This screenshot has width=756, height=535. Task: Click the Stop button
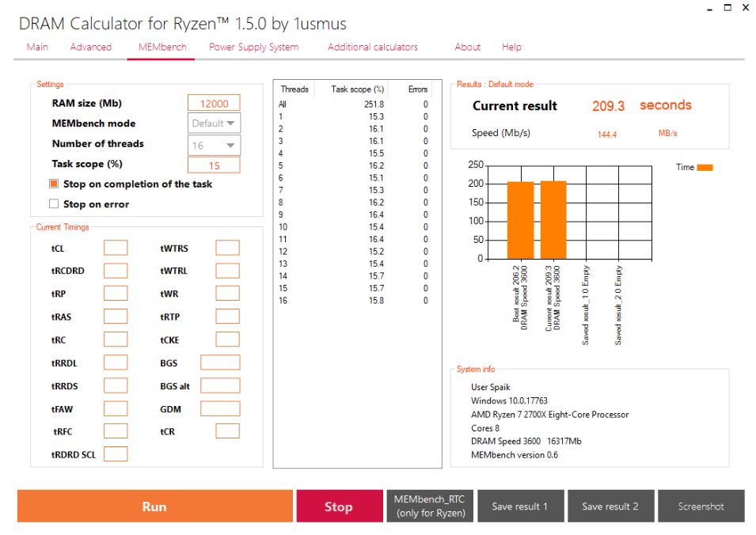[x=340, y=506]
